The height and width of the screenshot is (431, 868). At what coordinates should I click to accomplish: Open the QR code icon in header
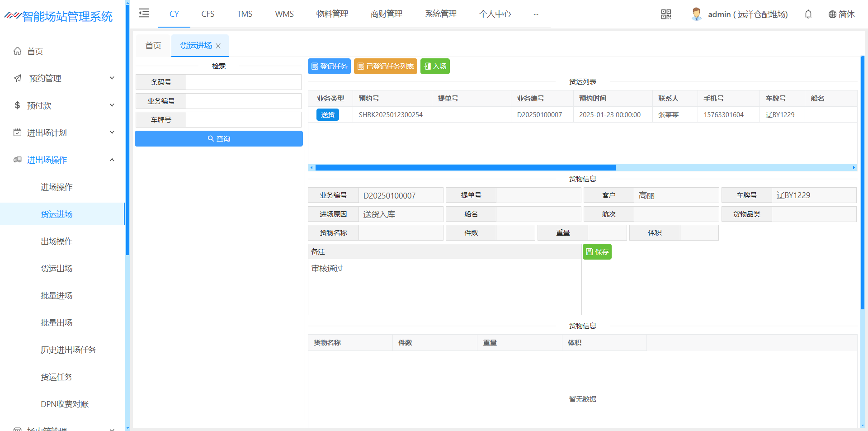666,14
